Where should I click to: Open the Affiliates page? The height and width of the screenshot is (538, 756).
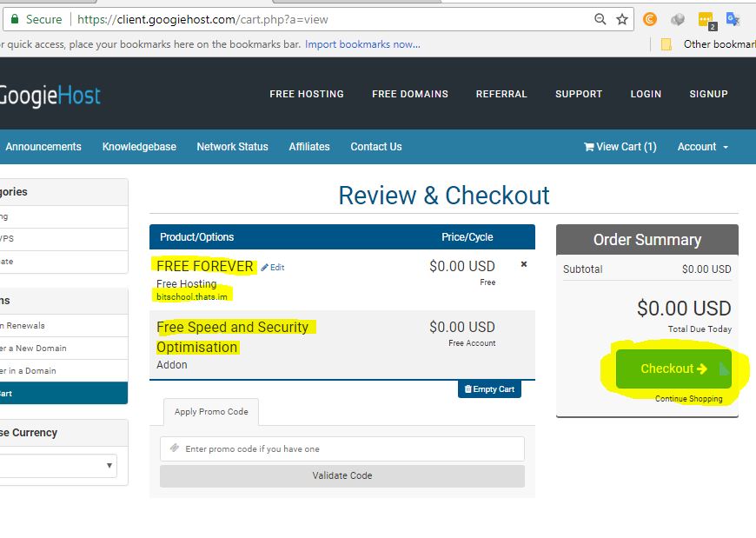309,147
